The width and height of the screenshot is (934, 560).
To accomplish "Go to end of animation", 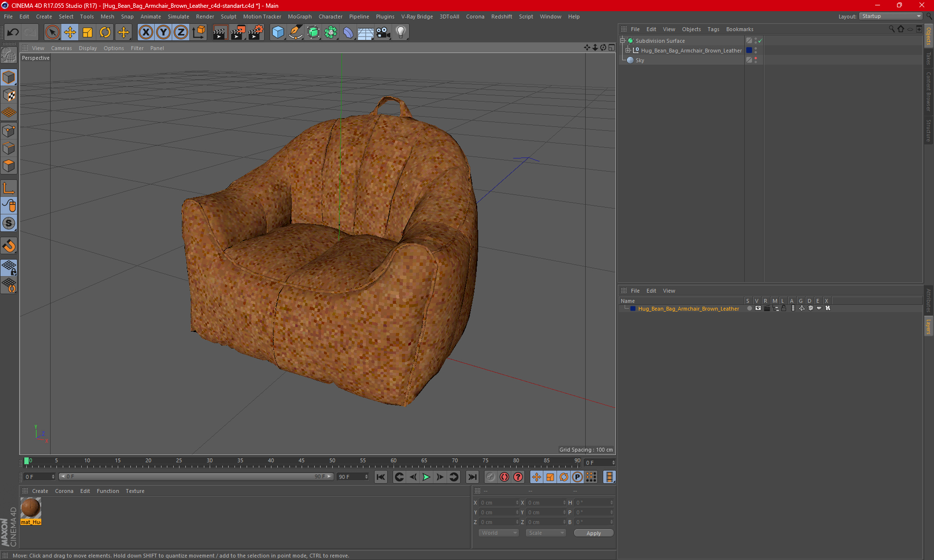I will 472,477.
